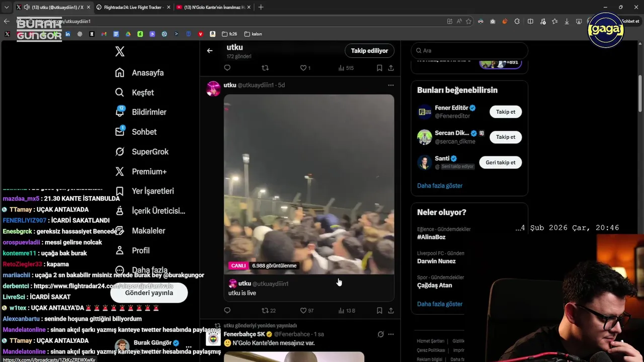Expand the Daha fazla sidebar menu
The width and height of the screenshot is (644, 362).
(x=142, y=270)
